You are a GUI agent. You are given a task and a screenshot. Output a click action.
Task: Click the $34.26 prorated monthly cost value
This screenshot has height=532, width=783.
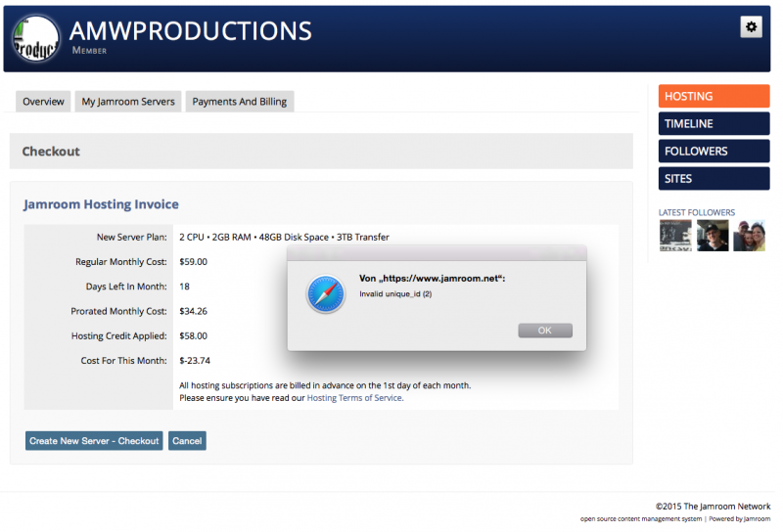coord(193,311)
